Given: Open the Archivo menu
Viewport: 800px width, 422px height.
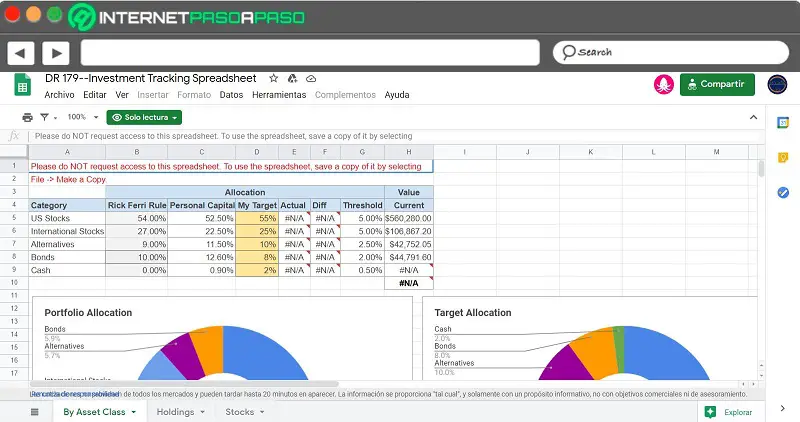Looking at the screenshot, I should pos(59,95).
